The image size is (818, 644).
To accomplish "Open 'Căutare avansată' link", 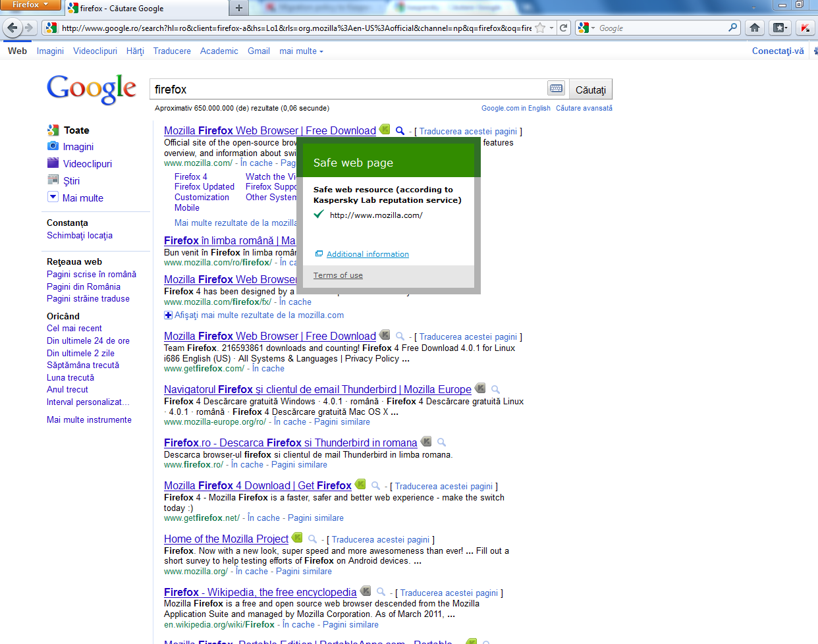I will [584, 108].
